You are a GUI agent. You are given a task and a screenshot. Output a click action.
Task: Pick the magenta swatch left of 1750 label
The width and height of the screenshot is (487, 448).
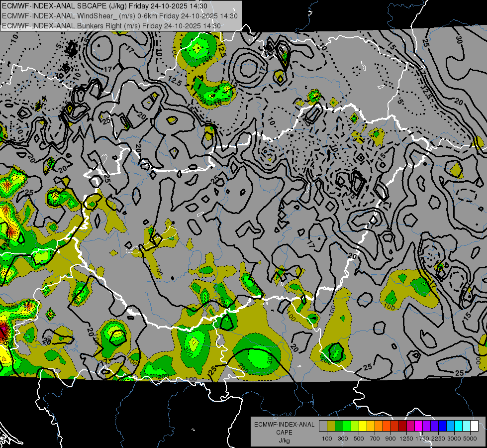click(x=418, y=426)
